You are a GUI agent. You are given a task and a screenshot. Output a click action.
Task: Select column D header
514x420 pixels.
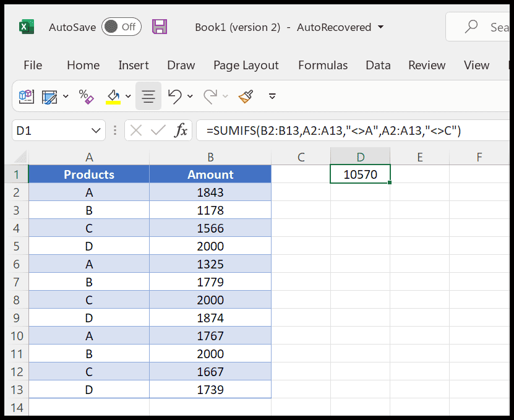[360, 157]
